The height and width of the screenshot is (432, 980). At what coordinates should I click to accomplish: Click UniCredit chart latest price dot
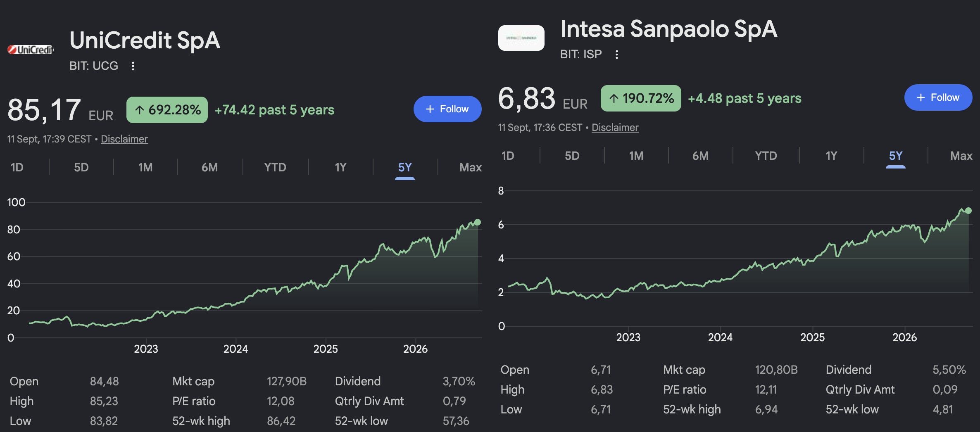click(478, 222)
